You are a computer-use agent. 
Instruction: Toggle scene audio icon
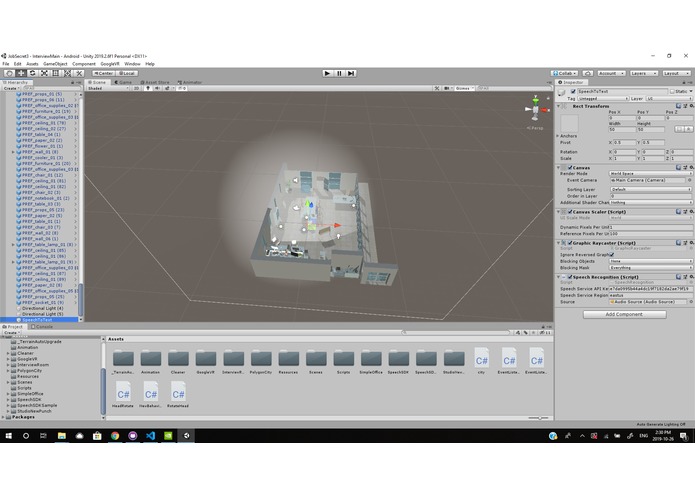tap(157, 88)
